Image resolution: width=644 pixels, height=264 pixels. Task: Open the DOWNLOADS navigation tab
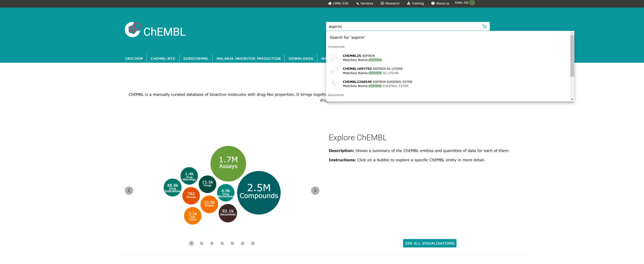point(301,58)
